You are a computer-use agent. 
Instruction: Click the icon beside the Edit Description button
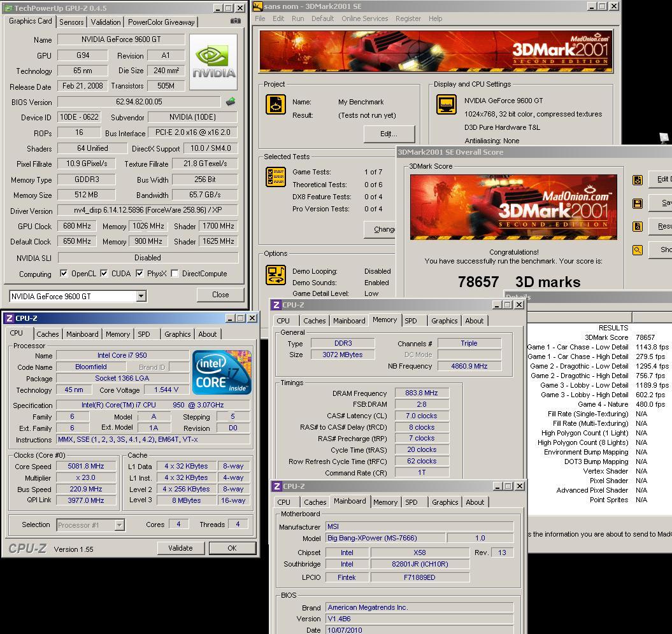(x=638, y=180)
